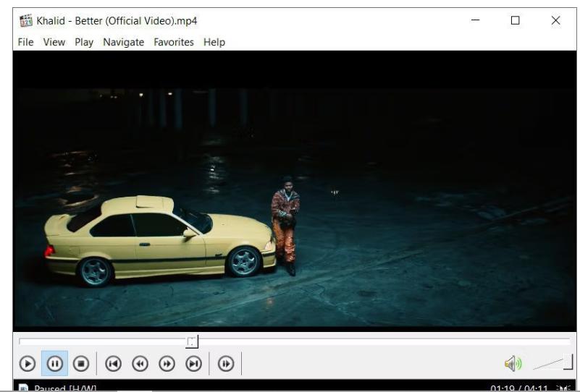This screenshot has width=580, height=392.
Task: Click the frame step button
Action: click(x=225, y=364)
